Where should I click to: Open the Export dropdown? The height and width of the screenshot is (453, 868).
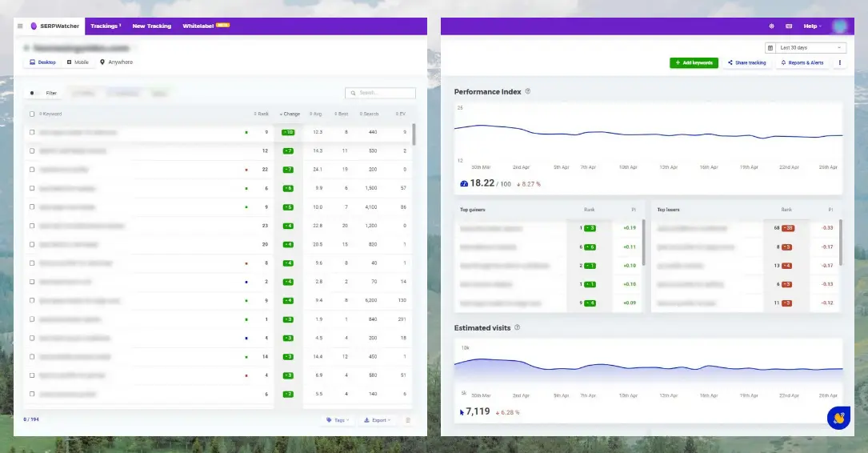tap(376, 420)
